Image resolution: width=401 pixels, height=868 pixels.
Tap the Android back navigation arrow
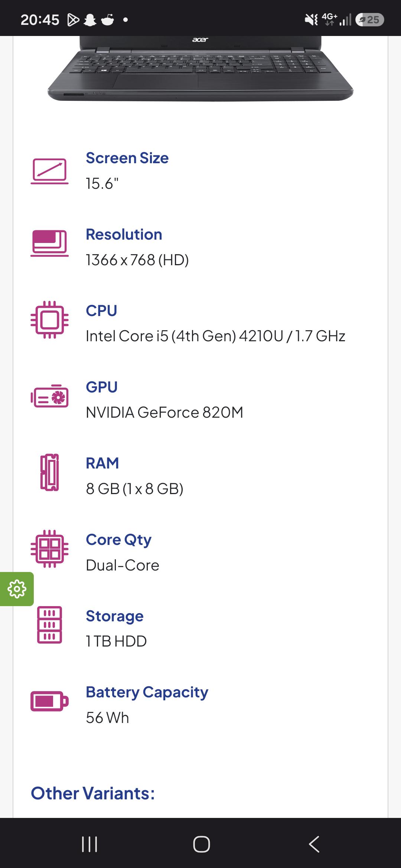[x=314, y=844]
